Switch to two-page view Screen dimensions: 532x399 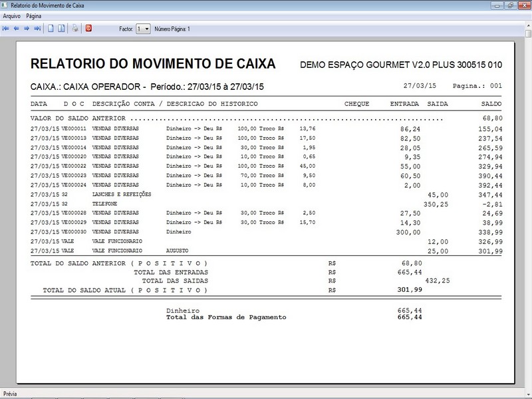(61, 29)
